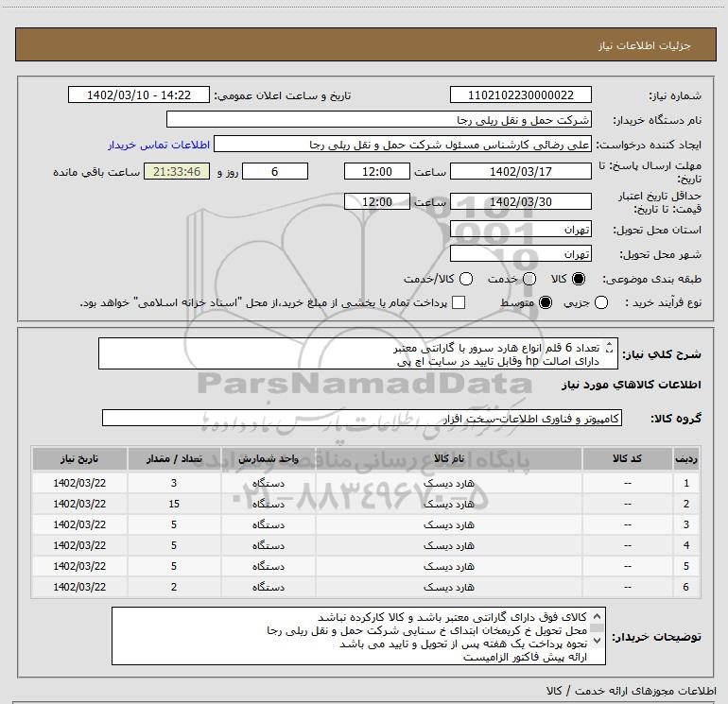Viewport: 728px width, 704px height.
Task: Click the price validity time 12:00 field
Action: (377, 202)
